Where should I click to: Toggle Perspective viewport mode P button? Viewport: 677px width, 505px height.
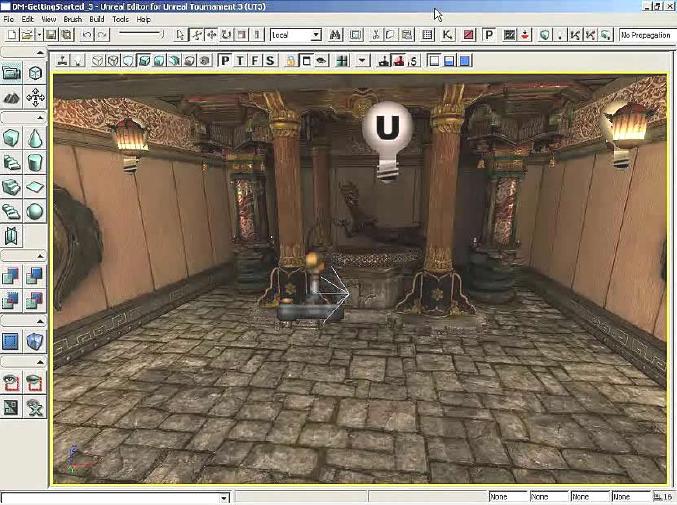225,61
